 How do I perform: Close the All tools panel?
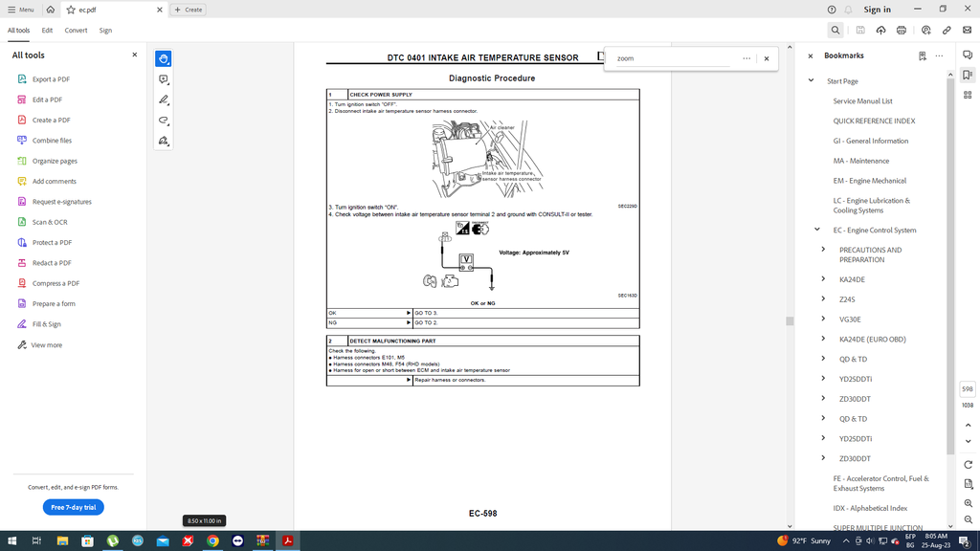point(134,55)
